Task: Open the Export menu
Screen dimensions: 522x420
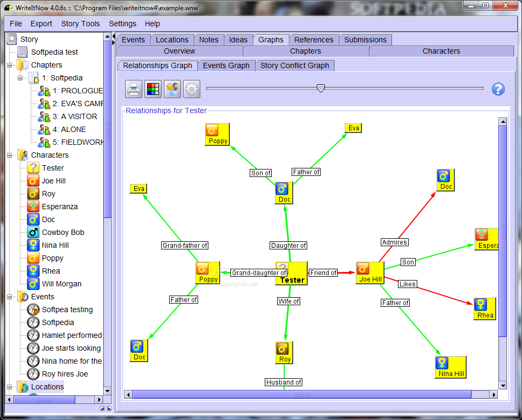Action: tap(41, 24)
